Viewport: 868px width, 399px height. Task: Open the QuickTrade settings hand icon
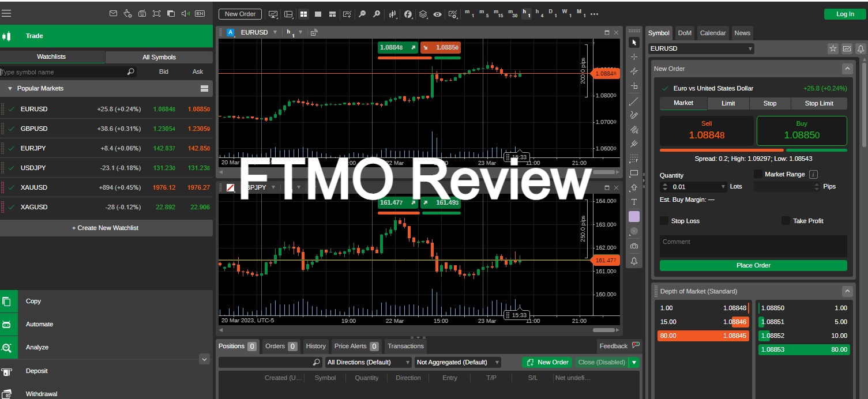point(127,13)
